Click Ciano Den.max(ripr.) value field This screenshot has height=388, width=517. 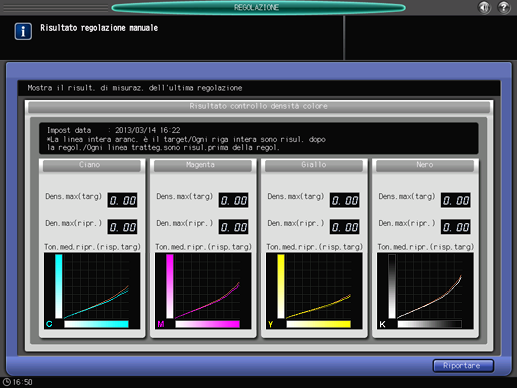122,227
